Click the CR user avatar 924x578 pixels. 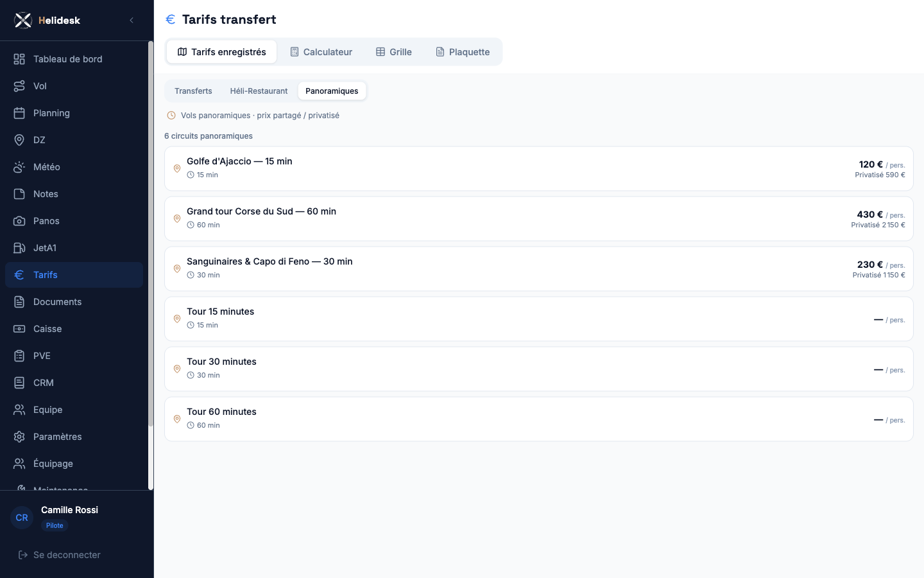22,518
